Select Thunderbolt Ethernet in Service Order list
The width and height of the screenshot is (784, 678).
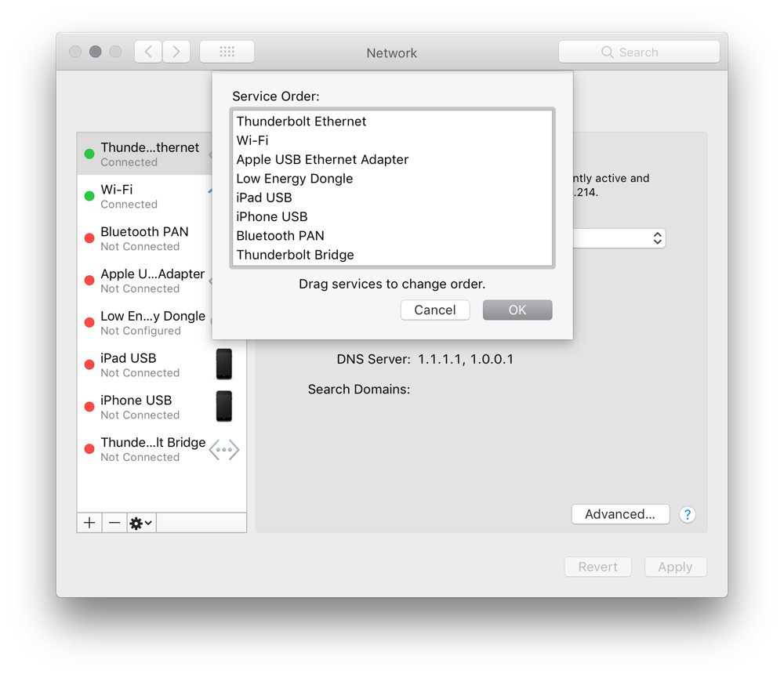[393, 121]
